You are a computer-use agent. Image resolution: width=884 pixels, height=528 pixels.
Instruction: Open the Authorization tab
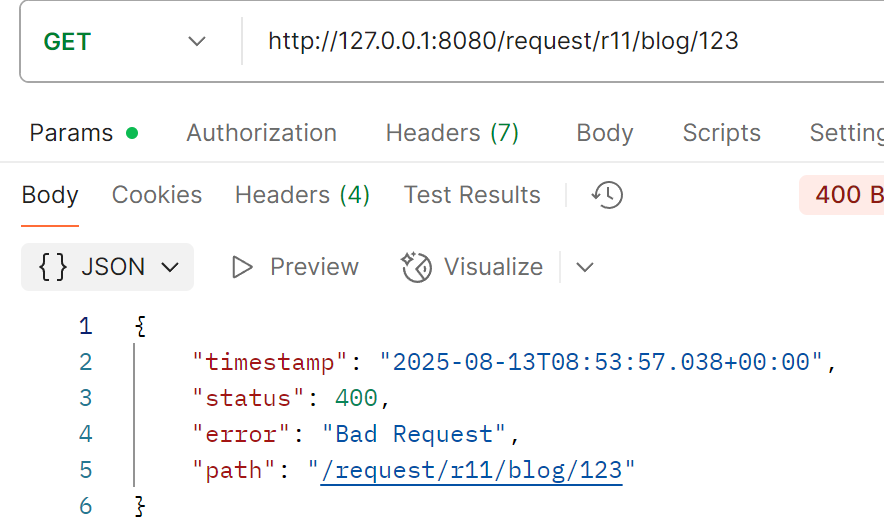point(262,133)
